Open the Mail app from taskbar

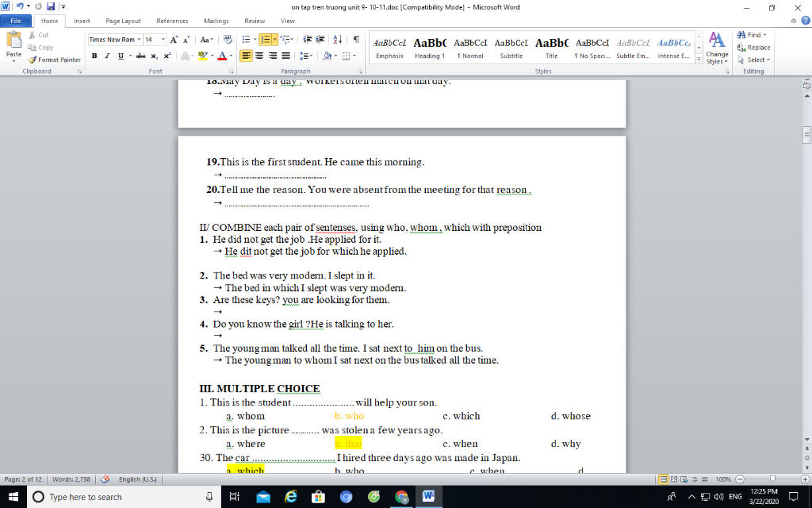[263, 497]
